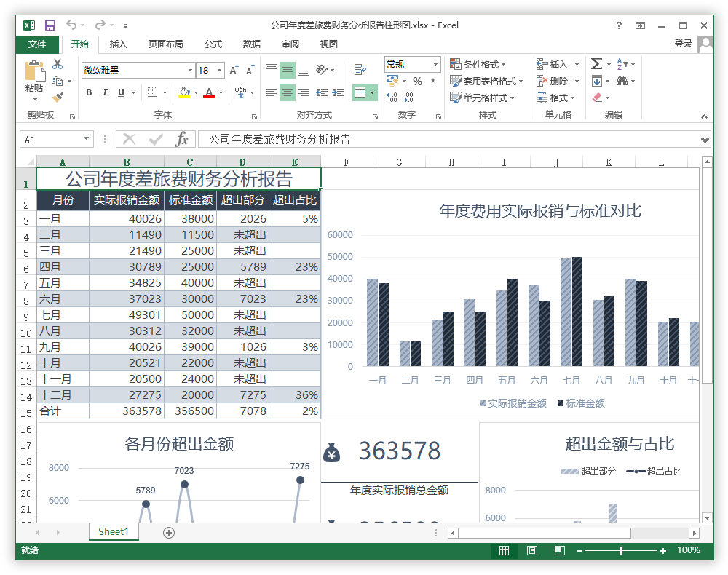This screenshot has height=575, width=728.
Task: Open the font name dropdown
Action: pyautogui.click(x=191, y=71)
